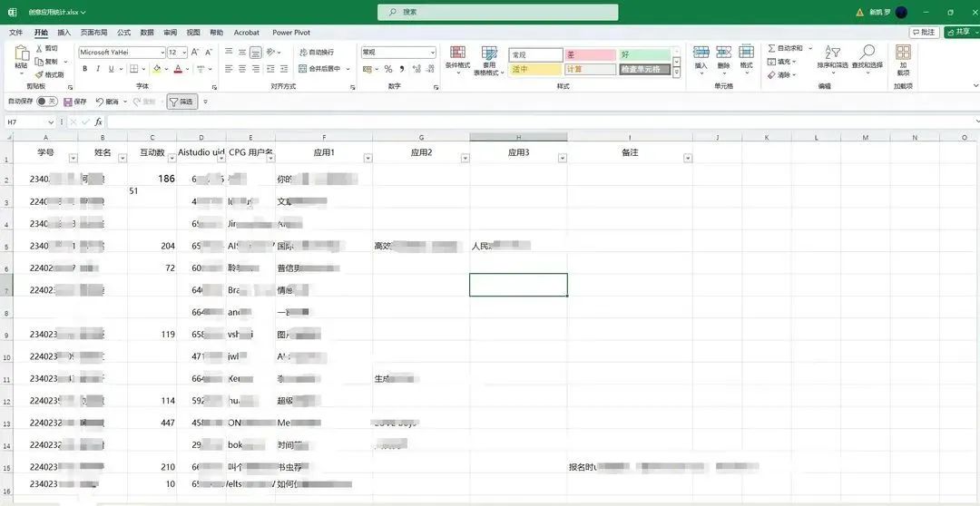
Task: Select the Format Painter (格式刷) tool
Action: tap(50, 74)
